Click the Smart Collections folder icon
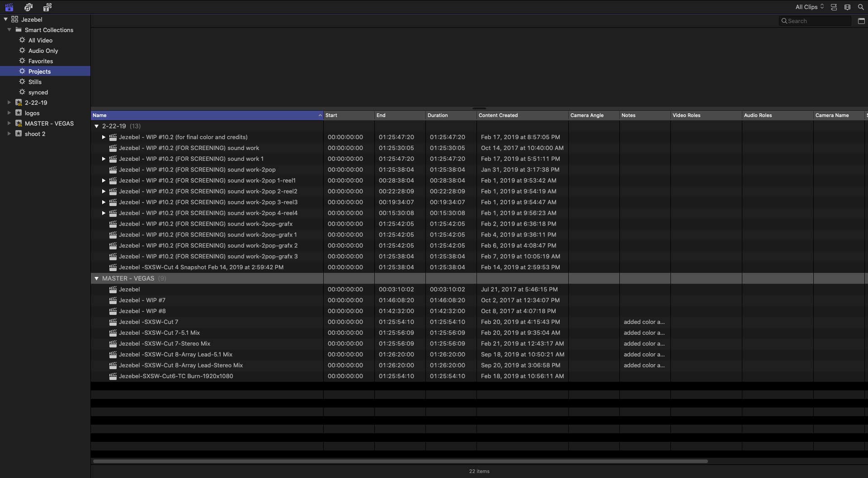 click(19, 30)
